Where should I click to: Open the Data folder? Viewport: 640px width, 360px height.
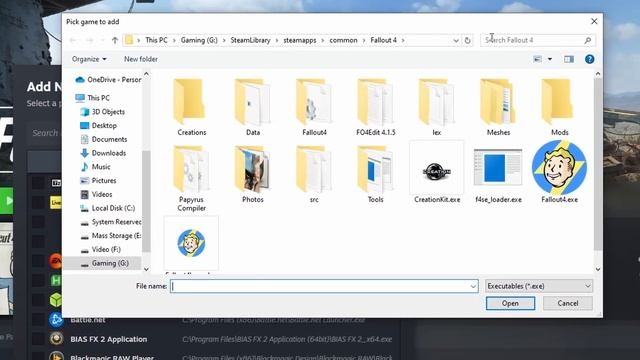click(x=253, y=107)
